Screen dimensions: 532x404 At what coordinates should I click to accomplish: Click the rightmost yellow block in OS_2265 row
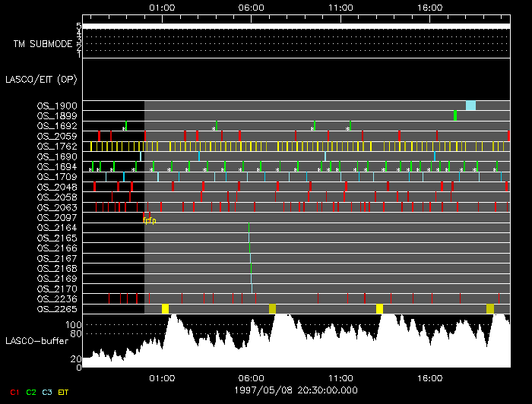pyautogui.click(x=490, y=308)
